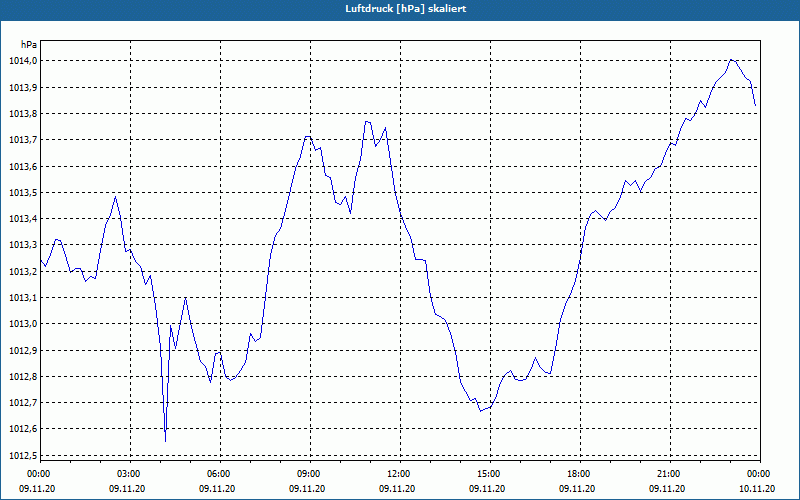Pick the 09.11.20 date beneath 15:00
The image size is (800, 500).
(x=487, y=489)
